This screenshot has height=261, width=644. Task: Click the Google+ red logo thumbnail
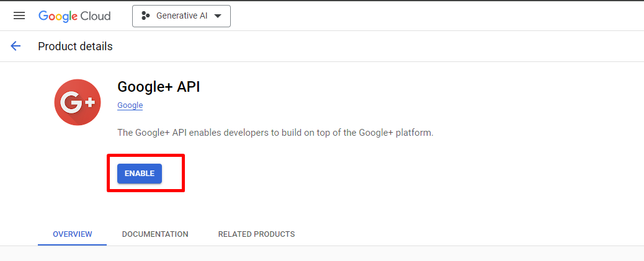click(78, 102)
